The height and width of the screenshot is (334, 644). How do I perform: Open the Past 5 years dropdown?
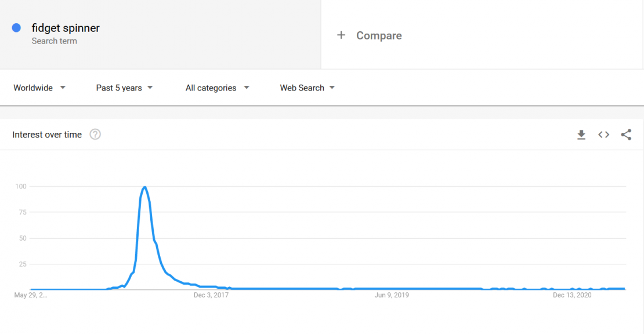(124, 88)
